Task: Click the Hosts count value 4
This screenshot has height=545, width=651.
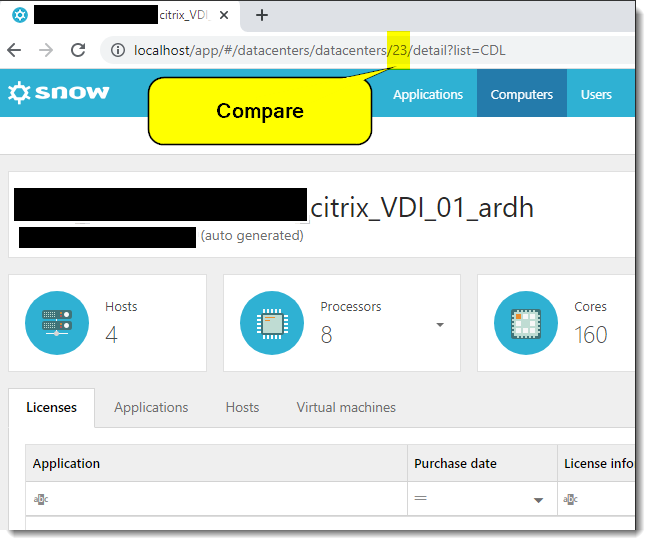Action: point(111,335)
